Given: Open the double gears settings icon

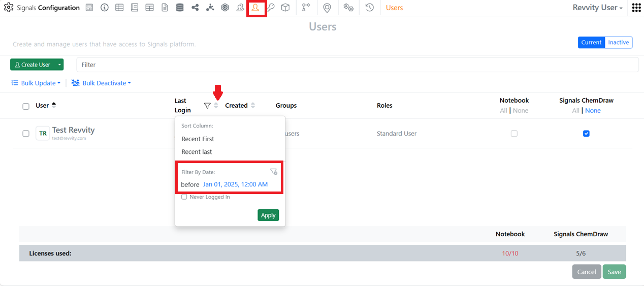Looking at the screenshot, I should 348,8.
